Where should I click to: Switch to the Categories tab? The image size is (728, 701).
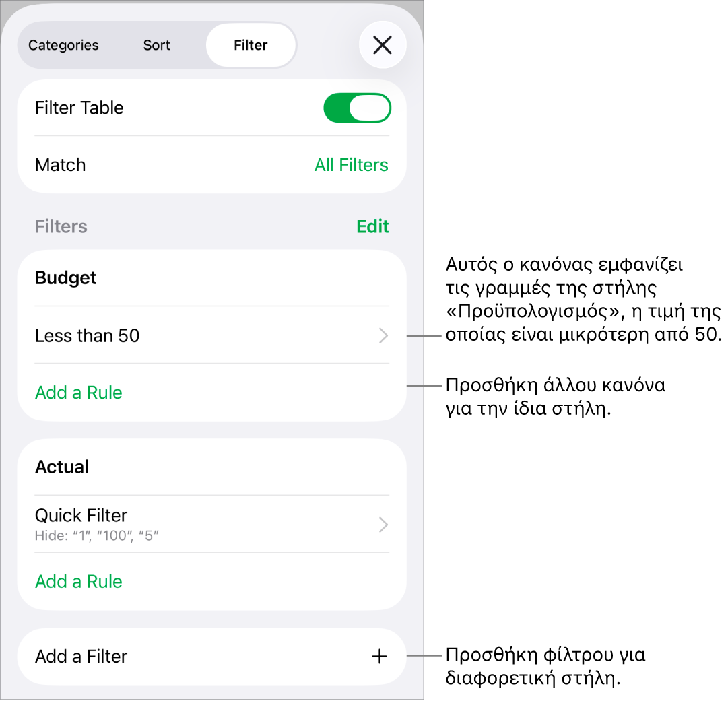point(63,45)
